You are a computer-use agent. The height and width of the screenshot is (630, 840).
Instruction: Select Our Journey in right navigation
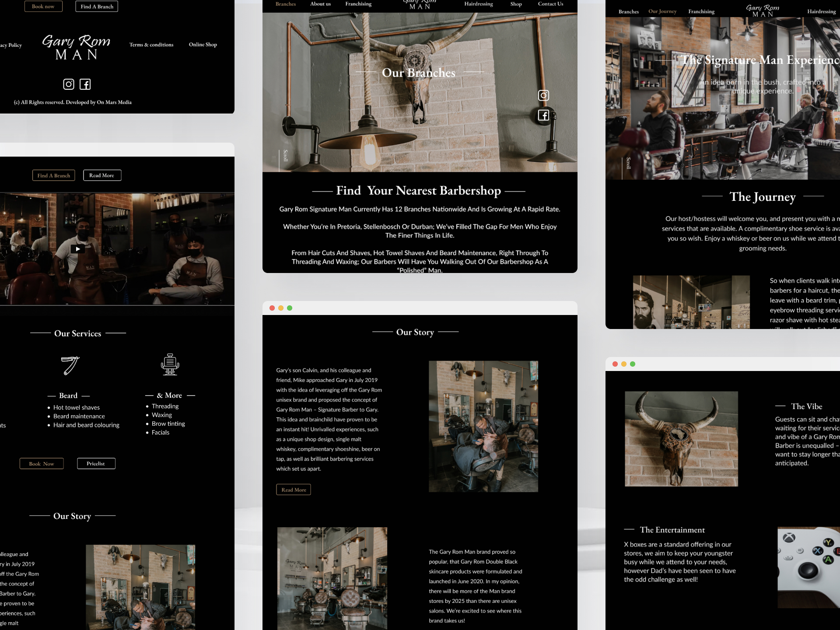click(x=662, y=11)
